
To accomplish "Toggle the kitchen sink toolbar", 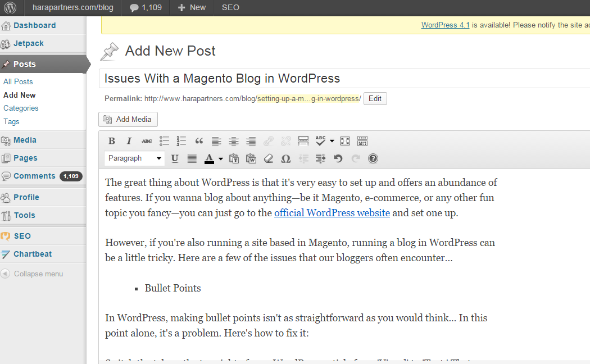I will 362,141.
